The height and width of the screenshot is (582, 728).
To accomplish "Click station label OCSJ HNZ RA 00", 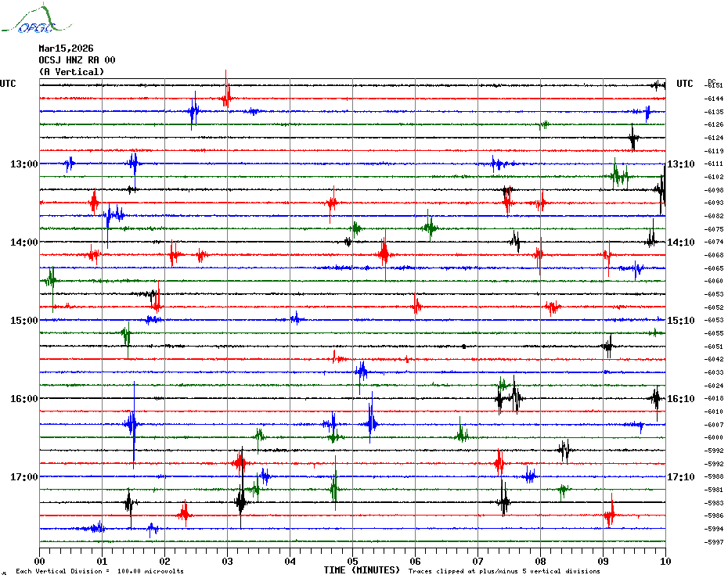I will click(77, 60).
